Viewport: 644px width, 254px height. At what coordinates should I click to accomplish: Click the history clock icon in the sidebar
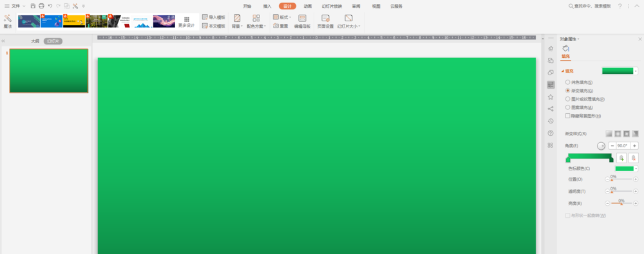tap(551, 121)
